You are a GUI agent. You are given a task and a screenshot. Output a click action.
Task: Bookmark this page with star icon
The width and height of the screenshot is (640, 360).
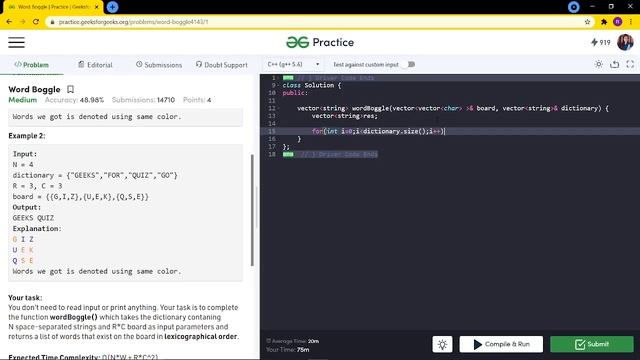(587, 22)
